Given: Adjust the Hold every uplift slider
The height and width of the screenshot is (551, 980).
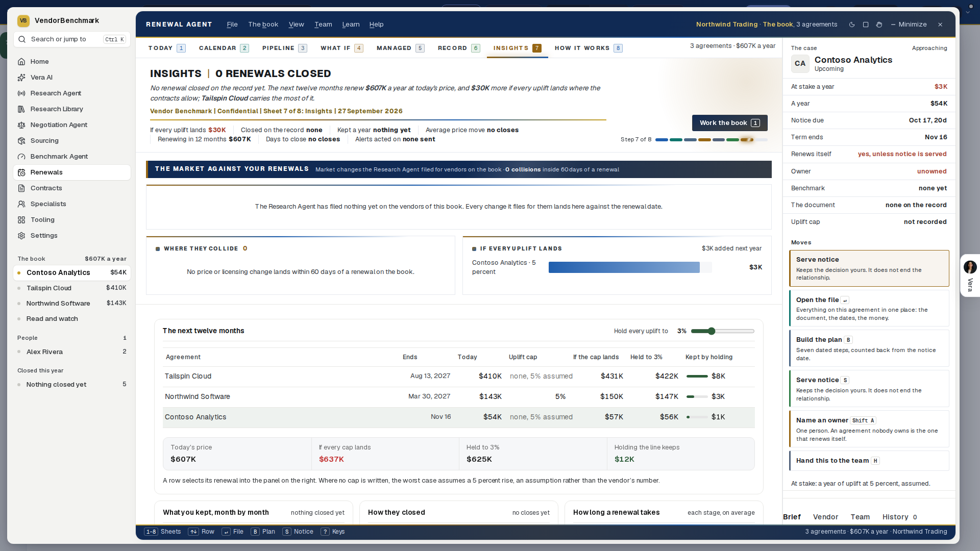Looking at the screenshot, I should coord(722,331).
